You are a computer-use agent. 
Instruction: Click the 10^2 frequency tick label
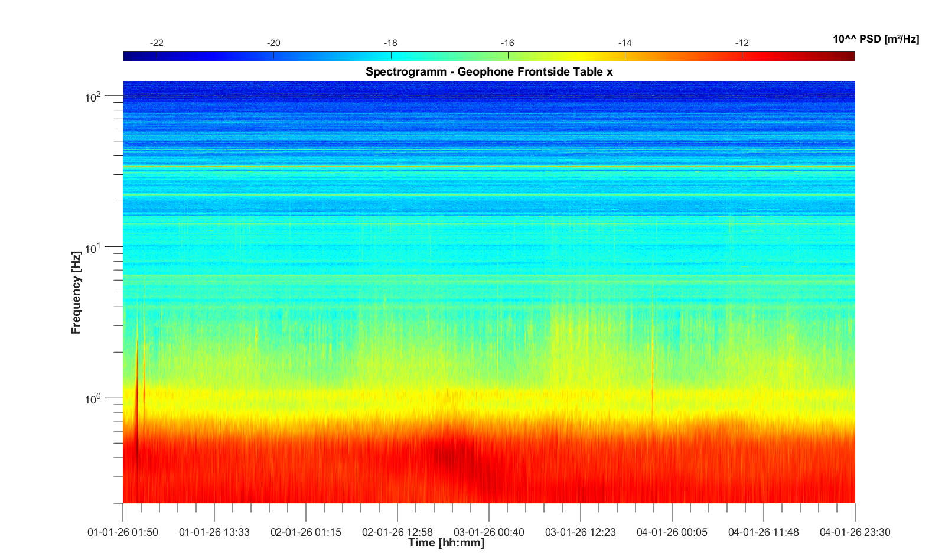(93, 96)
